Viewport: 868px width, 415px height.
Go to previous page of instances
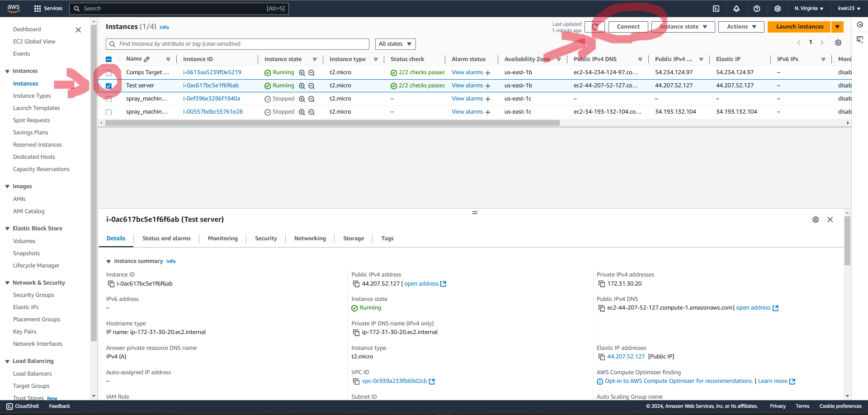(799, 43)
